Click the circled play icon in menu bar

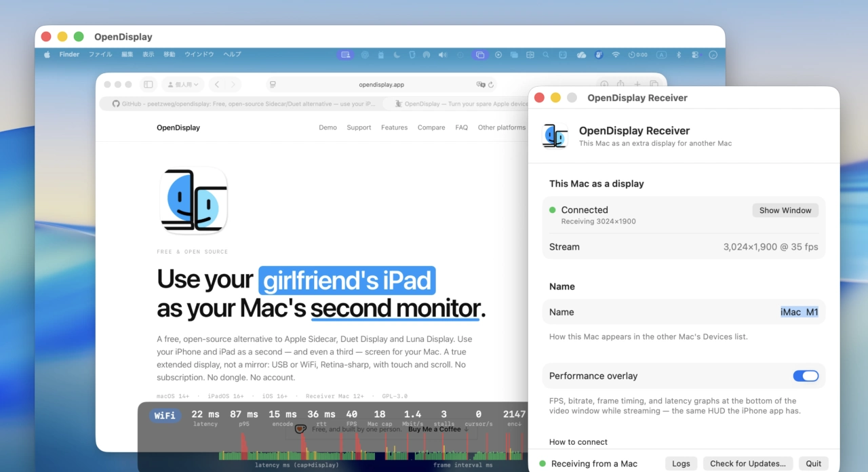click(498, 55)
